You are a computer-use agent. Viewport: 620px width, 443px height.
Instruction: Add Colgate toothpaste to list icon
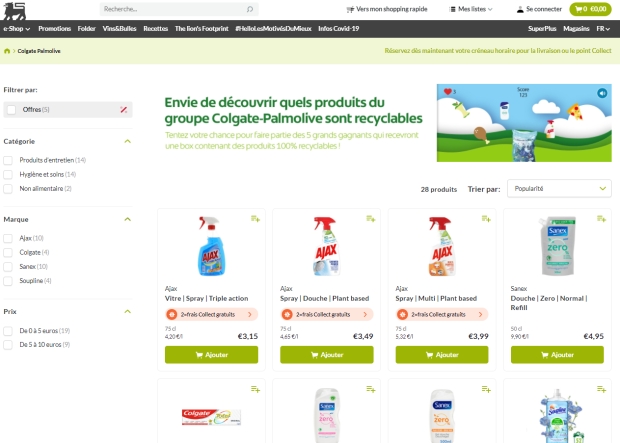tap(255, 390)
